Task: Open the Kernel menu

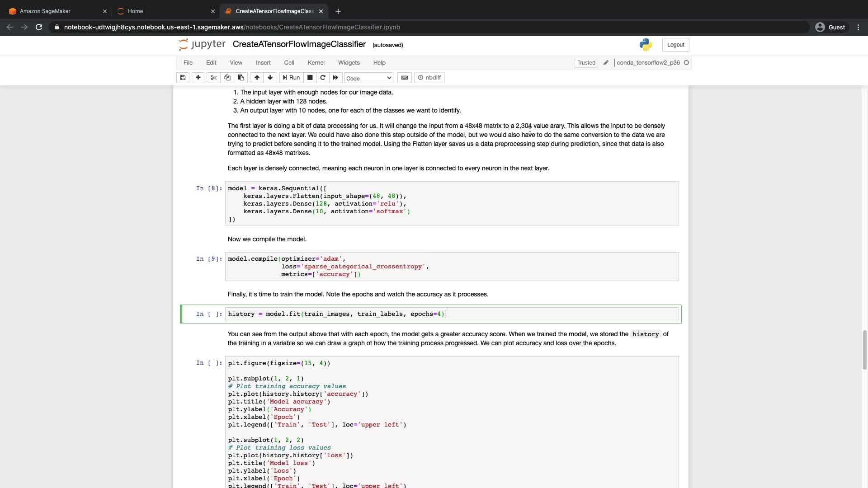Action: [316, 63]
